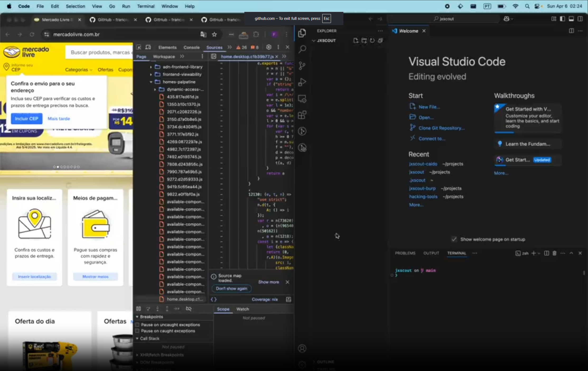Click VS Code jxscout command center search
Viewport: 588px width, 371px height.
(444, 19)
